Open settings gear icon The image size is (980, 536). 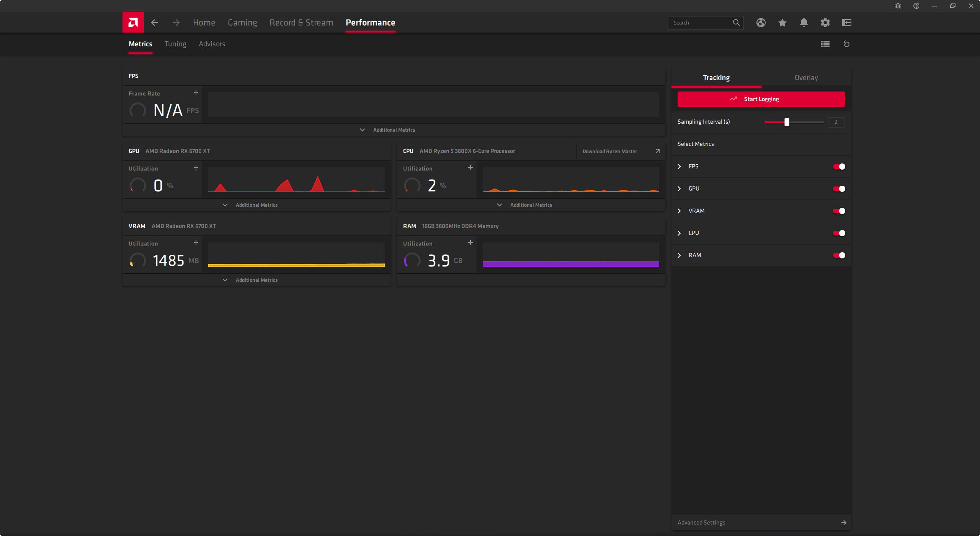point(825,23)
